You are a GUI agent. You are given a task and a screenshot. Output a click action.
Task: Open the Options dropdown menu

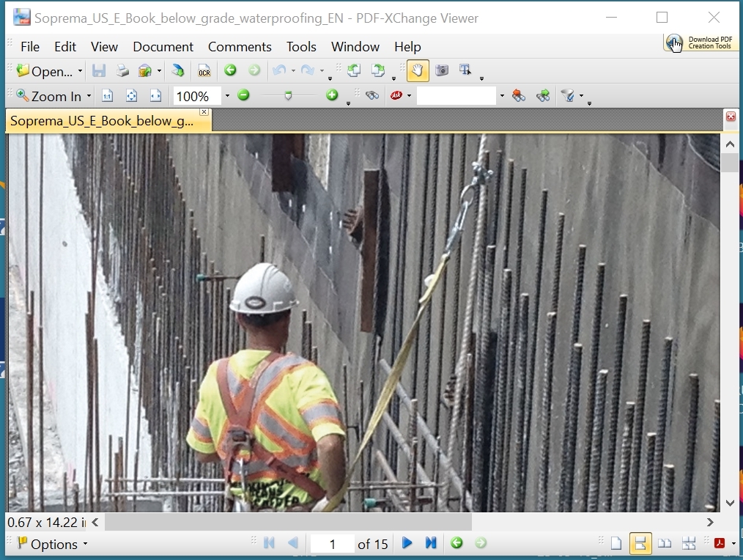(x=52, y=544)
